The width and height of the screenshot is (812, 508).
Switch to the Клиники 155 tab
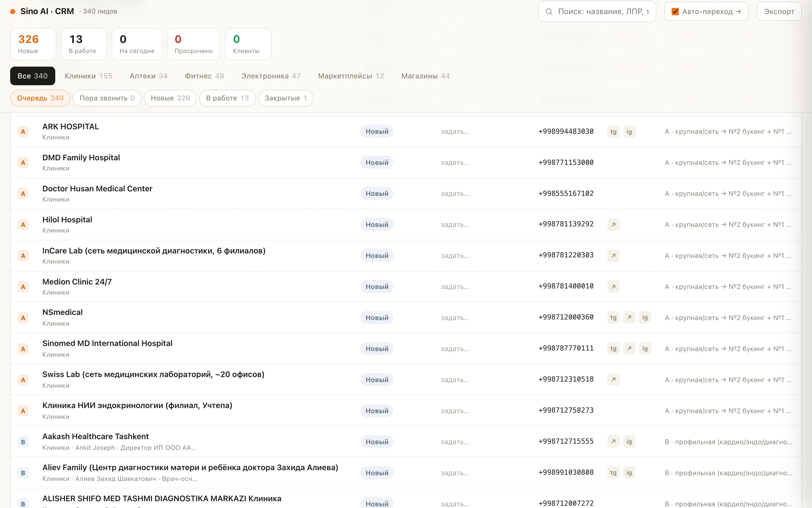coord(89,76)
